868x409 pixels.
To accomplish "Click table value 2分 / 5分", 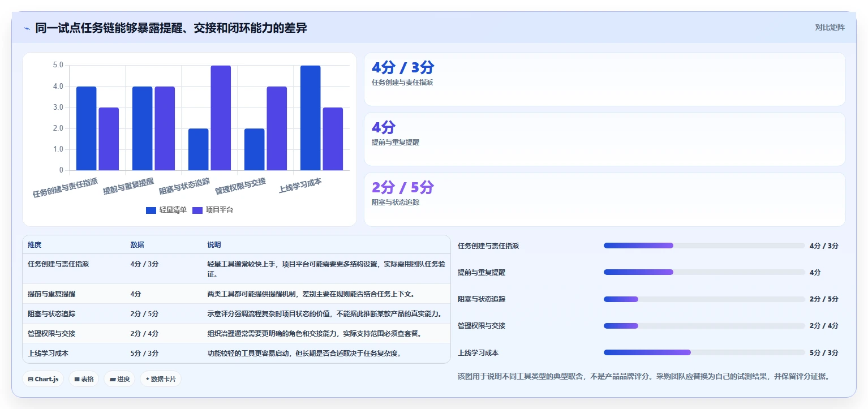I will 144,314.
